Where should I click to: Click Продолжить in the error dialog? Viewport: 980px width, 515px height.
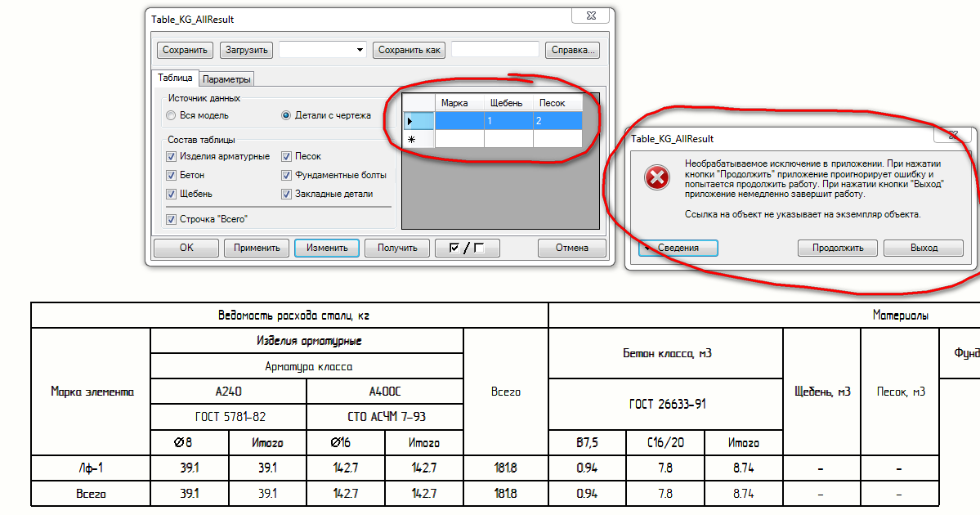click(838, 249)
